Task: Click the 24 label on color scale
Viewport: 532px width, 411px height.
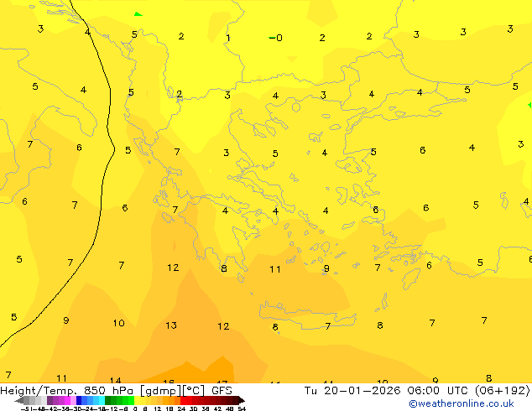Action: tap(181, 408)
